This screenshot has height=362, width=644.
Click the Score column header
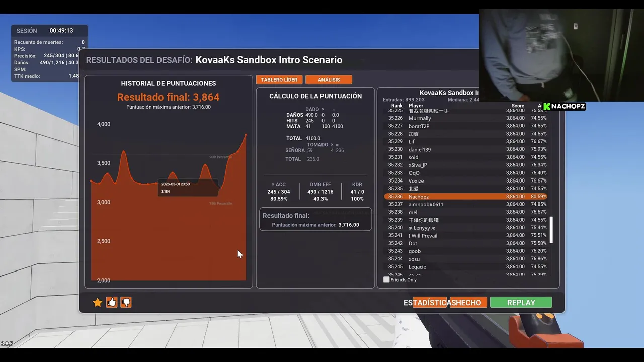click(518, 106)
